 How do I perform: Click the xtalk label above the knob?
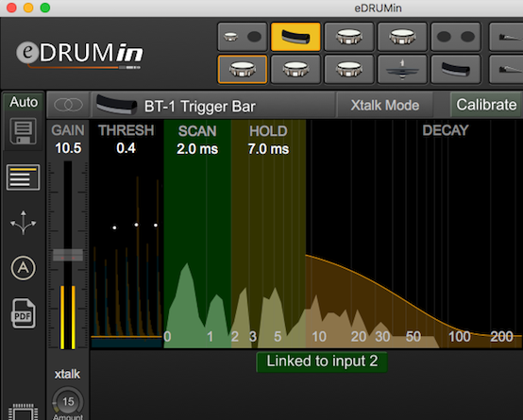pyautogui.click(x=67, y=375)
